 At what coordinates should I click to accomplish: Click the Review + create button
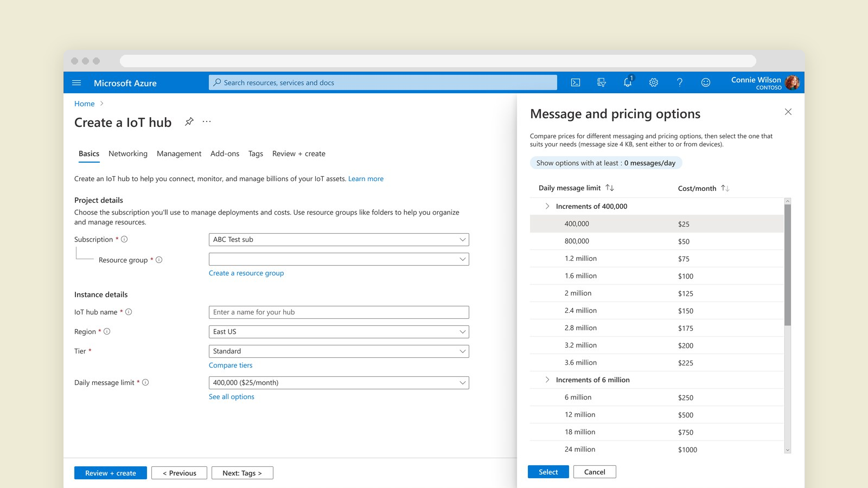111,473
